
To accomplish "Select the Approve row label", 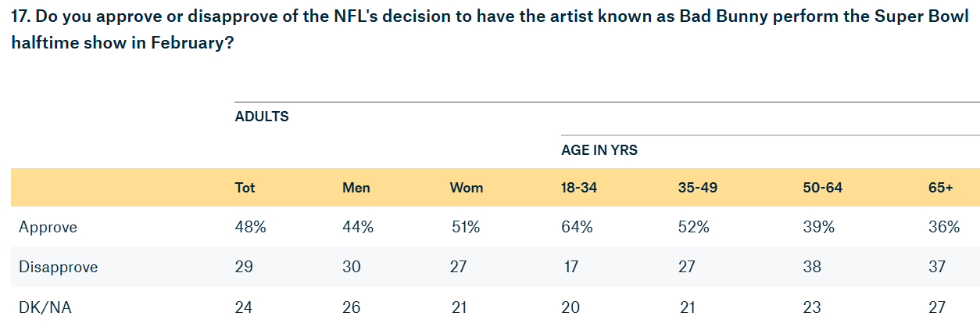I will coord(48,227).
